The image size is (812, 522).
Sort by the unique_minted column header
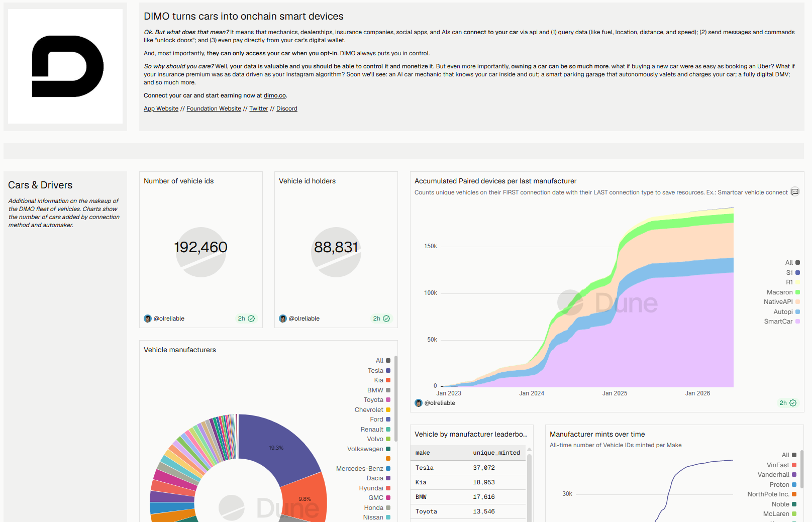496,453
